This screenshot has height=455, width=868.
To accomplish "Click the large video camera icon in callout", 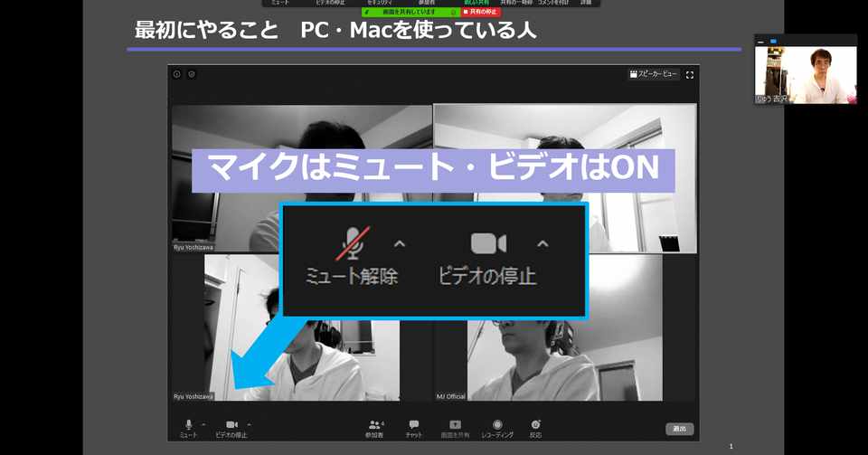I will click(488, 243).
